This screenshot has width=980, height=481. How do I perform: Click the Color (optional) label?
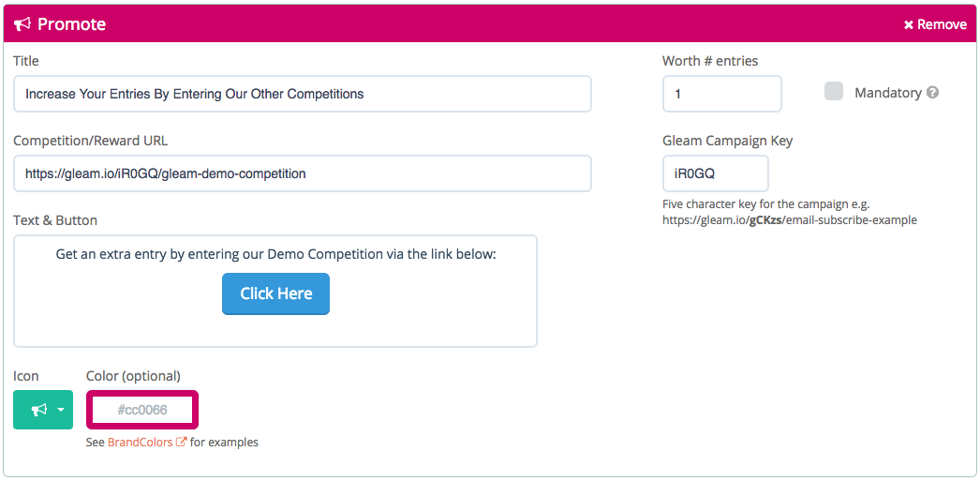click(133, 376)
